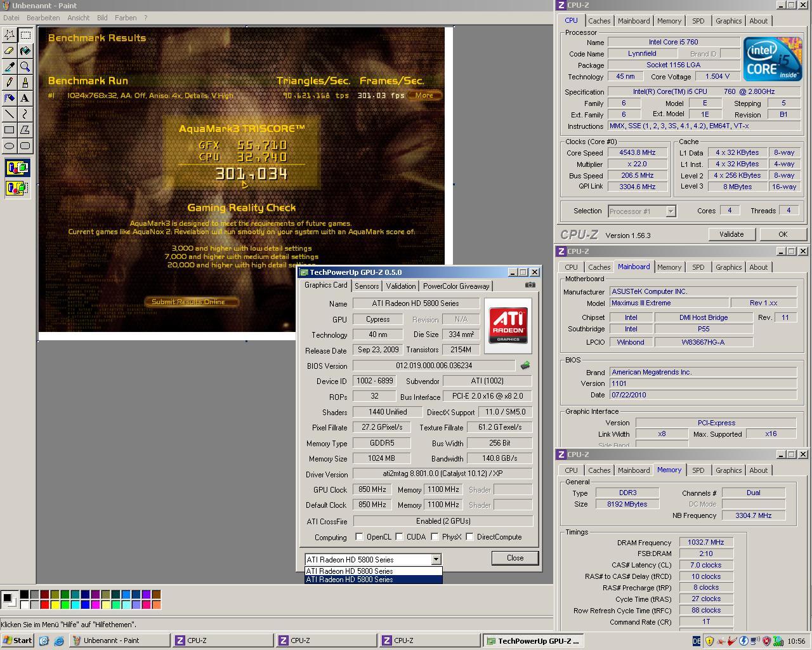
Task: Open the Ansicht menu
Action: (79, 18)
